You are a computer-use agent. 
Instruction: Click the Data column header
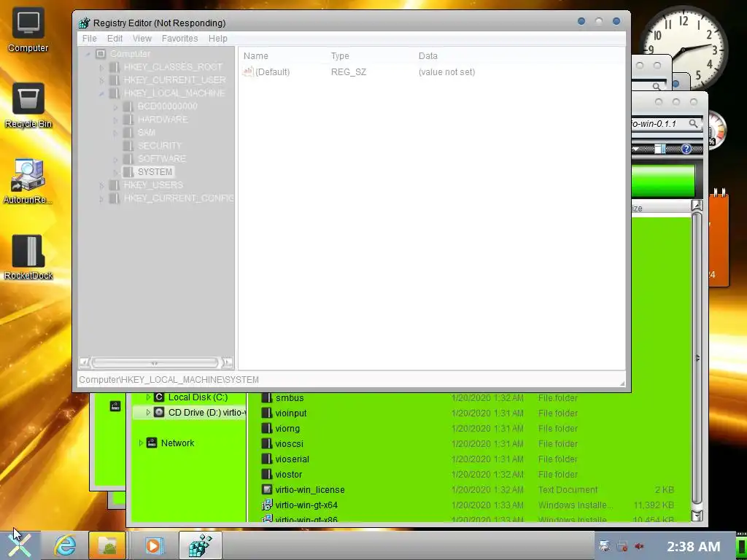pyautogui.click(x=427, y=55)
